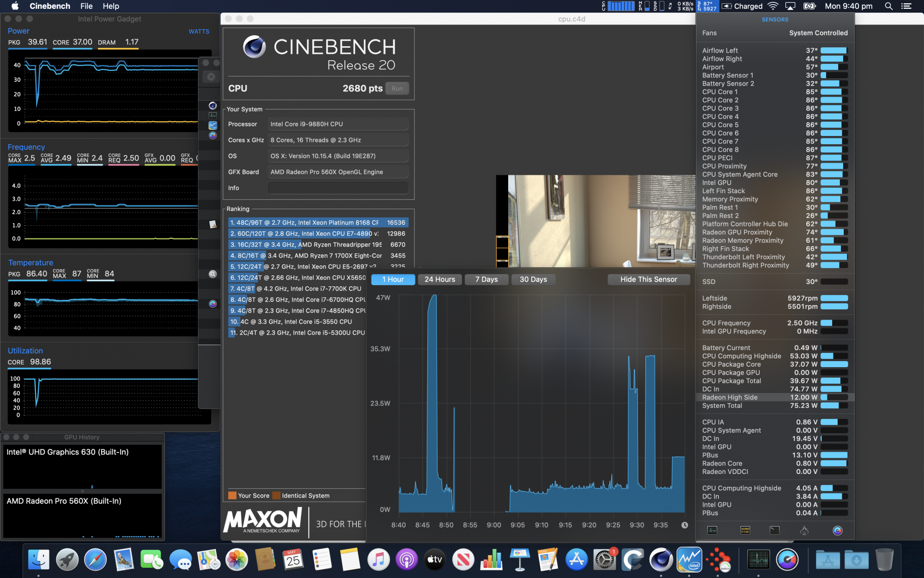Click Hide This Sensor button
Viewport: 924px width, 578px height.
pos(649,279)
